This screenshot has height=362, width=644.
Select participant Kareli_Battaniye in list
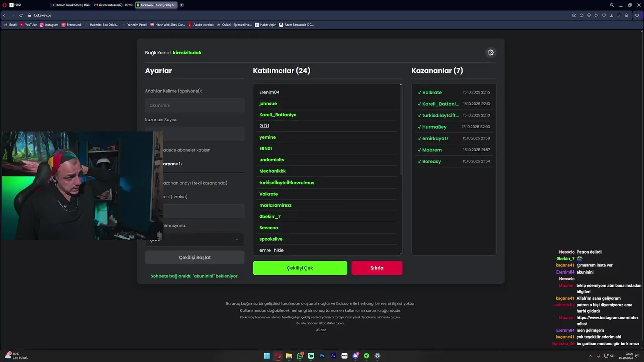(278, 115)
